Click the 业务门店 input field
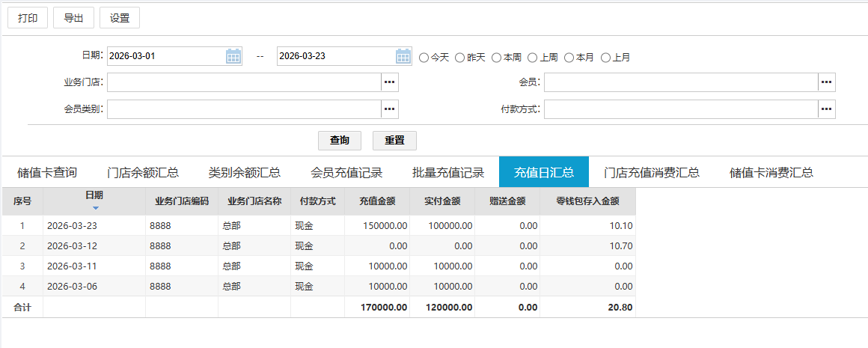Viewport: 868px width, 348px height. point(244,82)
